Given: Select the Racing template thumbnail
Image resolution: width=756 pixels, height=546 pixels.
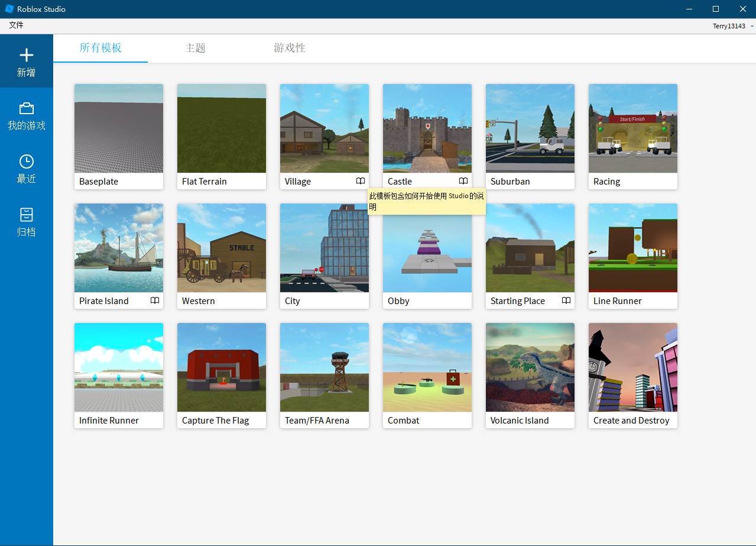Looking at the screenshot, I should pyautogui.click(x=633, y=128).
